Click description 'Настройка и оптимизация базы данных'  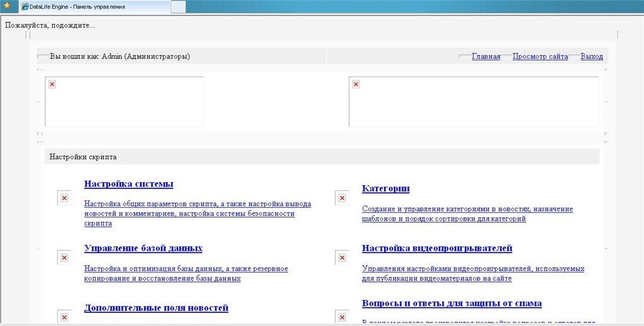pos(186,273)
